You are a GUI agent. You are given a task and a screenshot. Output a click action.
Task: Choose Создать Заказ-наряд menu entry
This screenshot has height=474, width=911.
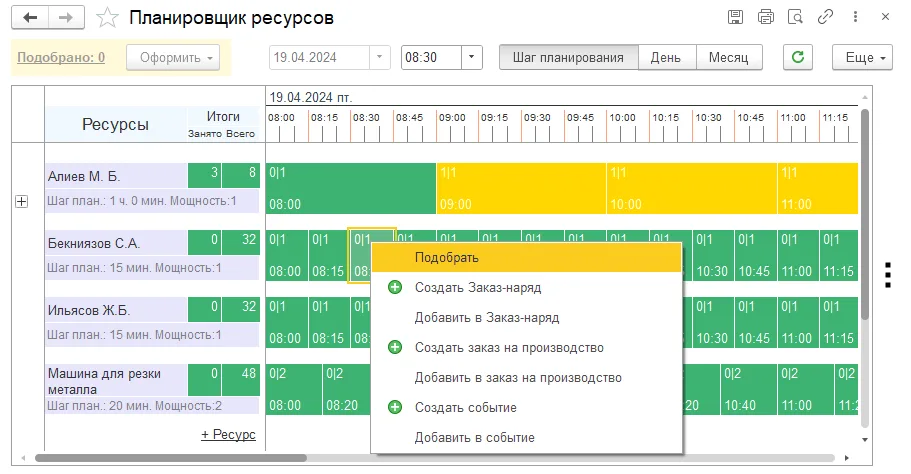pos(526,288)
